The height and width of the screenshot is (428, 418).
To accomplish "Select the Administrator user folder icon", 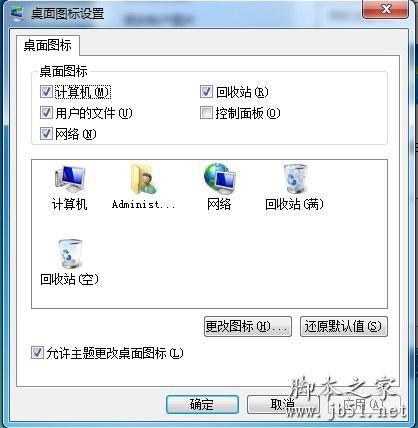I will [144, 179].
